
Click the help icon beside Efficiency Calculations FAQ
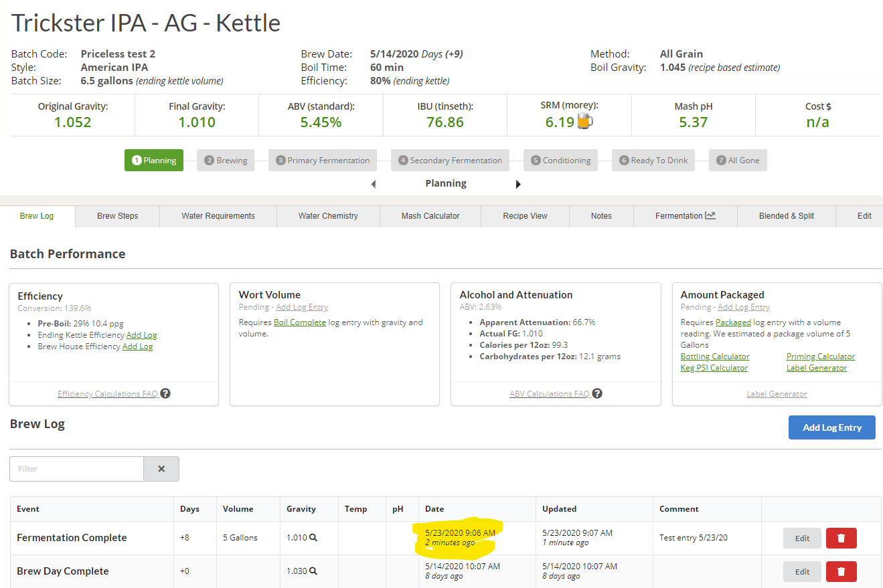165,393
